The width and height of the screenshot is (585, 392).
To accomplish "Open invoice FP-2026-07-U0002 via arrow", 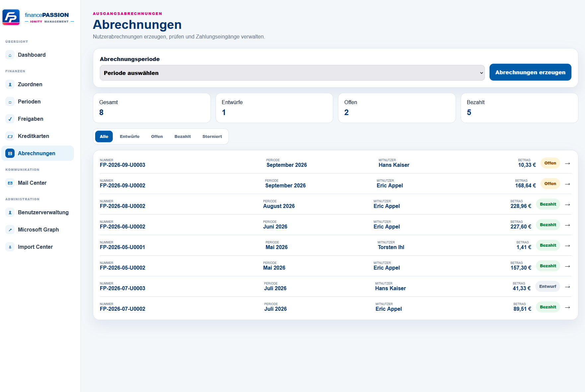I will pyautogui.click(x=567, y=307).
